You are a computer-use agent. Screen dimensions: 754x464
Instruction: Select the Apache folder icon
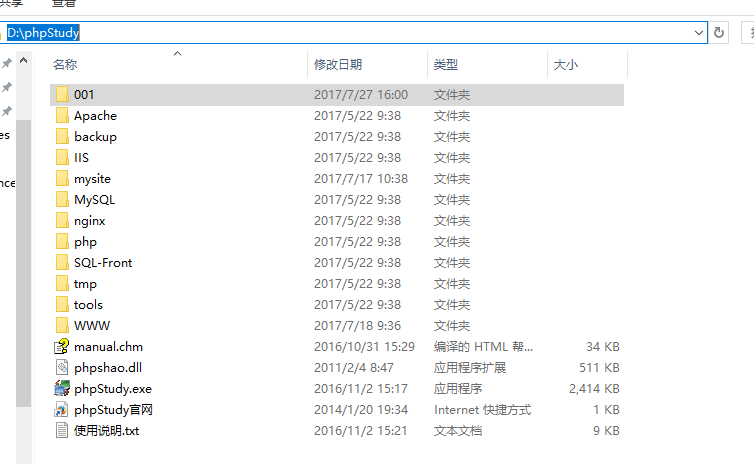(x=62, y=115)
